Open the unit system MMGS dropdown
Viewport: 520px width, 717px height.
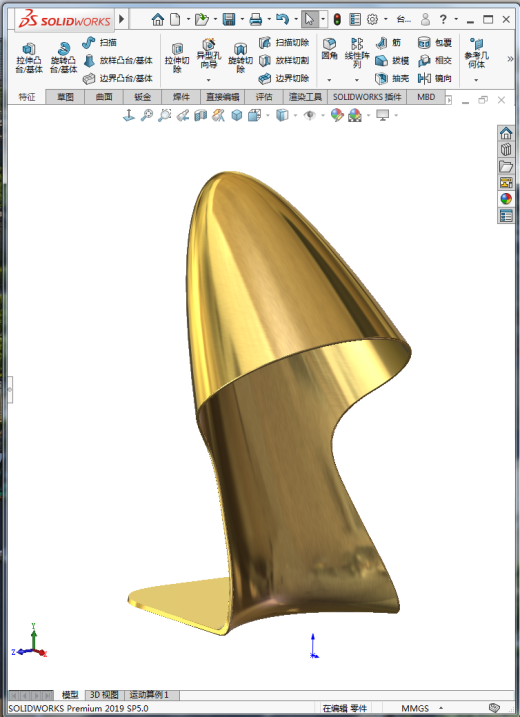click(441, 708)
